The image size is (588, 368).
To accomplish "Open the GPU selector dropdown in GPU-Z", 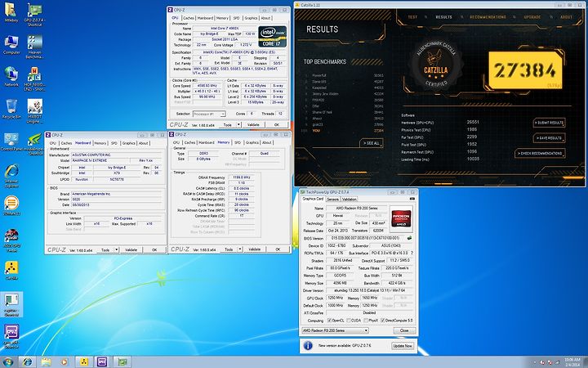I will (336, 330).
